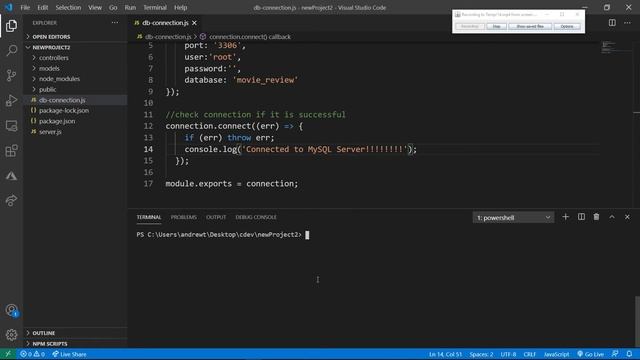Image resolution: width=640 pixels, height=360 pixels.
Task: Open the Run and Debug view
Action: coord(11,100)
